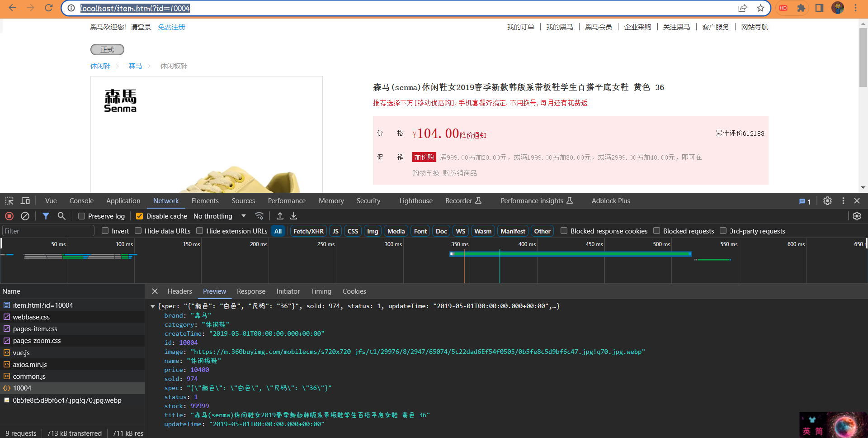Screen dimensions: 868x438
Task: Stop recording network log
Action: point(9,216)
